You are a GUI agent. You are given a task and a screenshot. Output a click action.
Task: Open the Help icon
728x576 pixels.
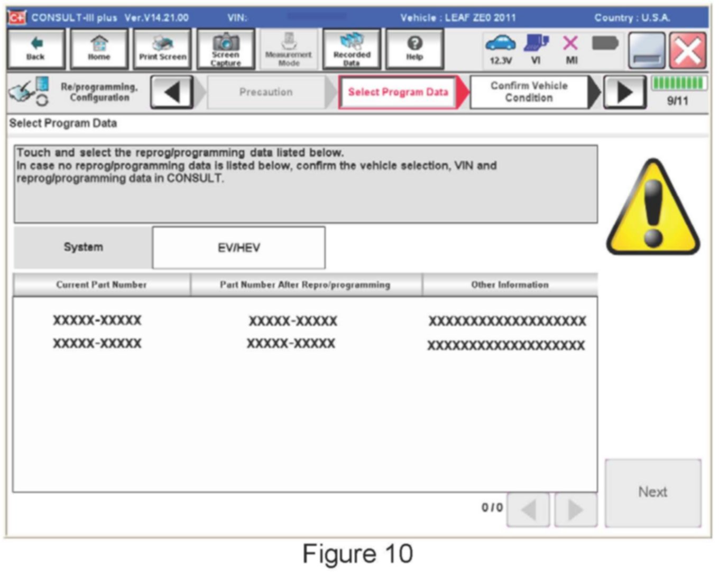pos(414,49)
